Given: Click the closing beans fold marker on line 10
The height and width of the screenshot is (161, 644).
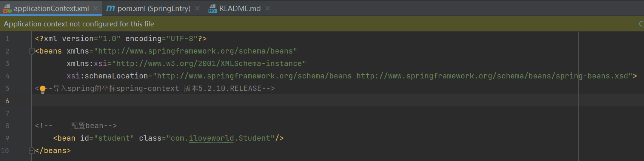Looking at the screenshot, I should [32, 151].
